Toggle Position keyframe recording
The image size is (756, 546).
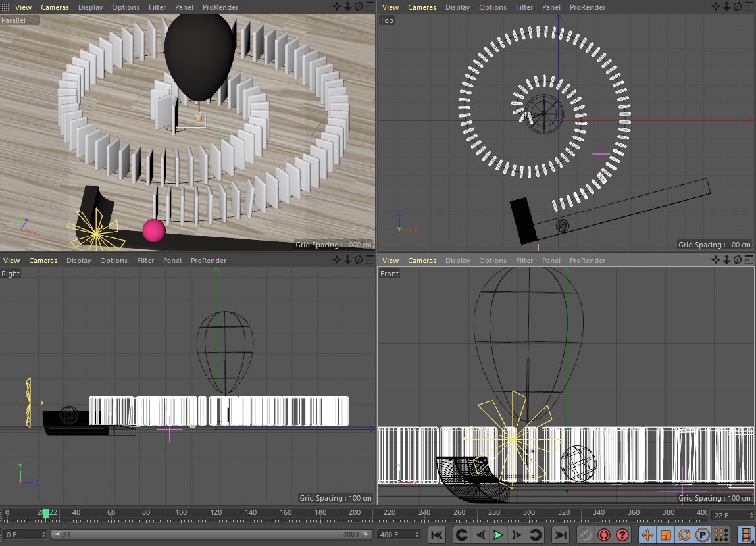tap(647, 535)
